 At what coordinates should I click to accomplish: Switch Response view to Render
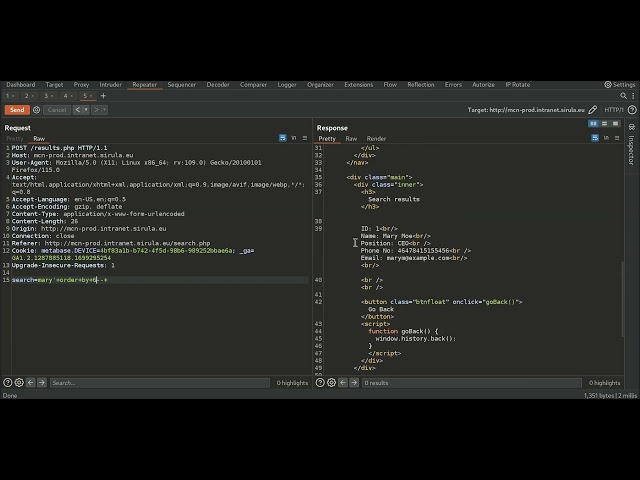[376, 139]
